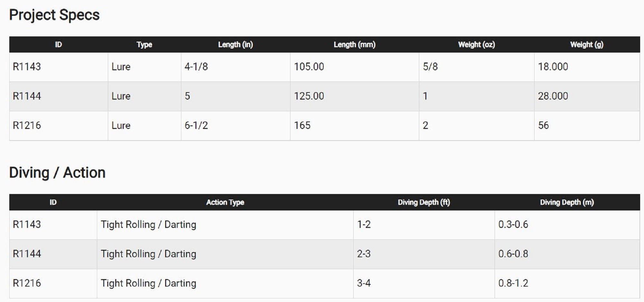Click the Diving / Action heading
This screenshot has width=644, height=302.
click(57, 173)
